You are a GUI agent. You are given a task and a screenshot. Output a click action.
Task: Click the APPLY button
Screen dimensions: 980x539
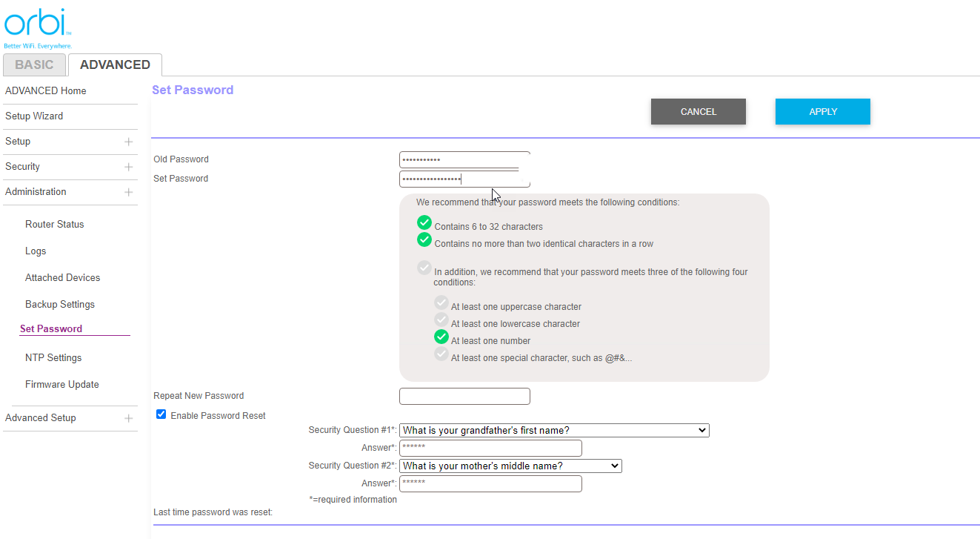pyautogui.click(x=823, y=111)
